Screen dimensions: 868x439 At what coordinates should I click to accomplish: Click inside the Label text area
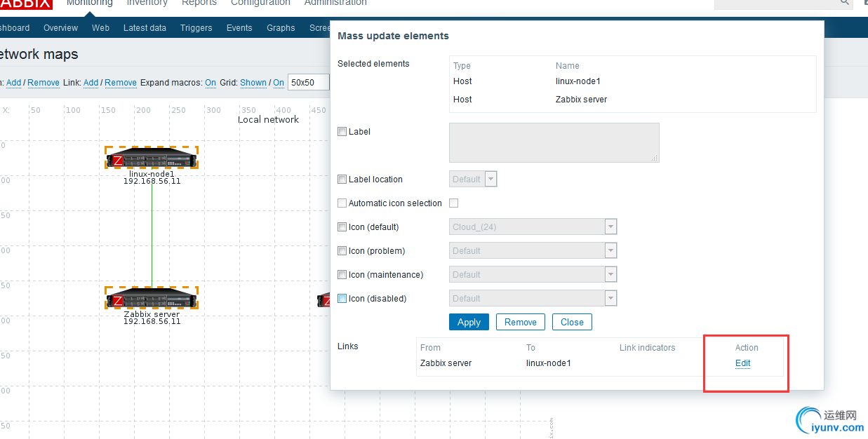[x=554, y=142]
